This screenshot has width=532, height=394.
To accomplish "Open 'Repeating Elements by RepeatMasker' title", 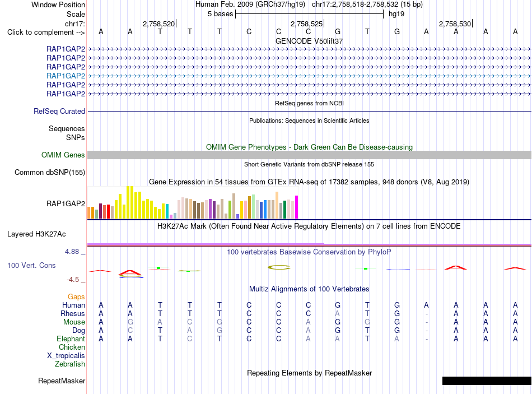I will pos(309,373).
